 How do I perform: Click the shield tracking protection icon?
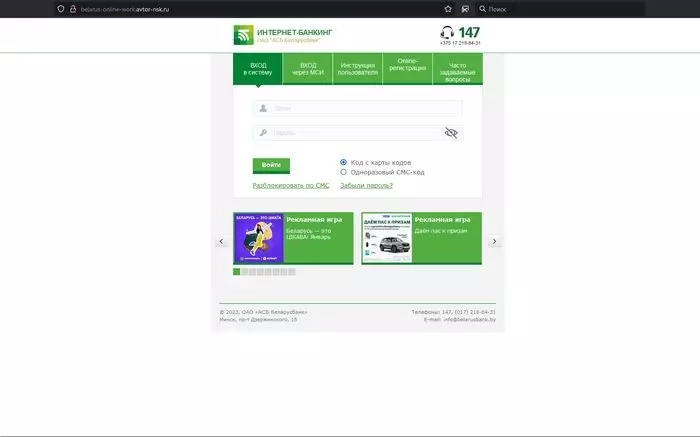61,9
